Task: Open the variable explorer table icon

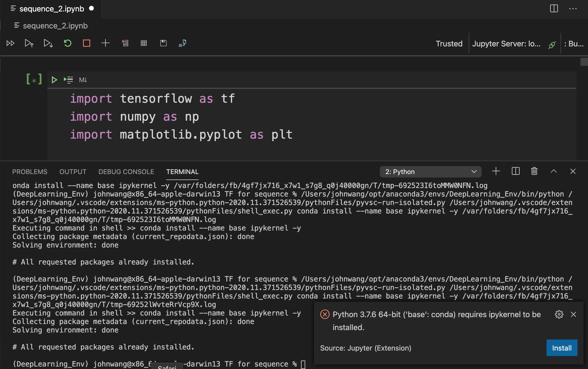Action: tap(144, 43)
